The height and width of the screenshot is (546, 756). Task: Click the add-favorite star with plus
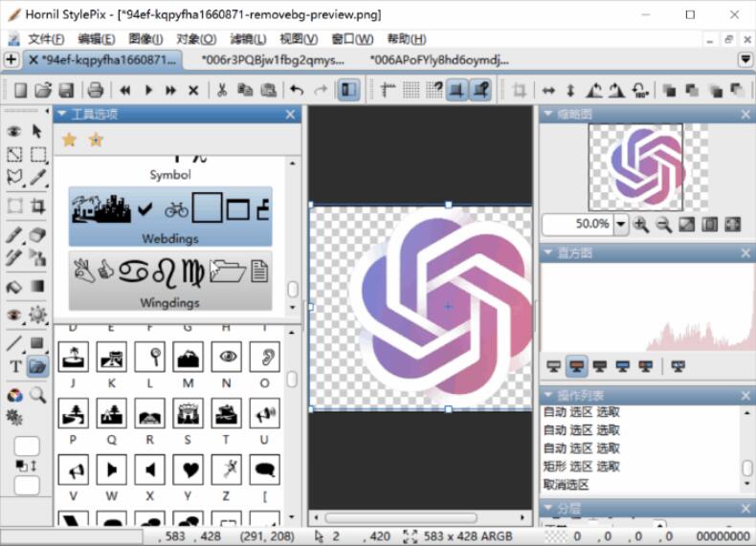coord(96,141)
